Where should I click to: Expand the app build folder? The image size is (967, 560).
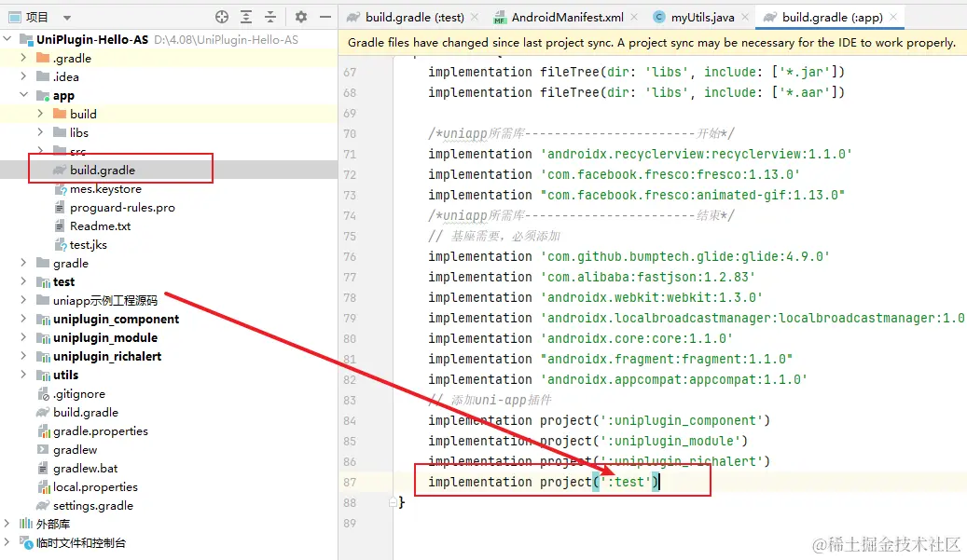(x=40, y=114)
